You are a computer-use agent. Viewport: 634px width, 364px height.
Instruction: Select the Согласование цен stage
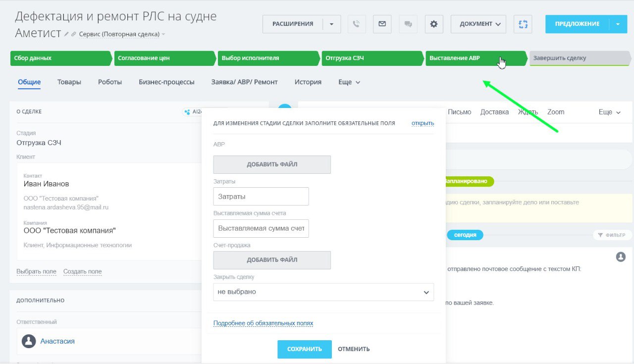[163, 58]
